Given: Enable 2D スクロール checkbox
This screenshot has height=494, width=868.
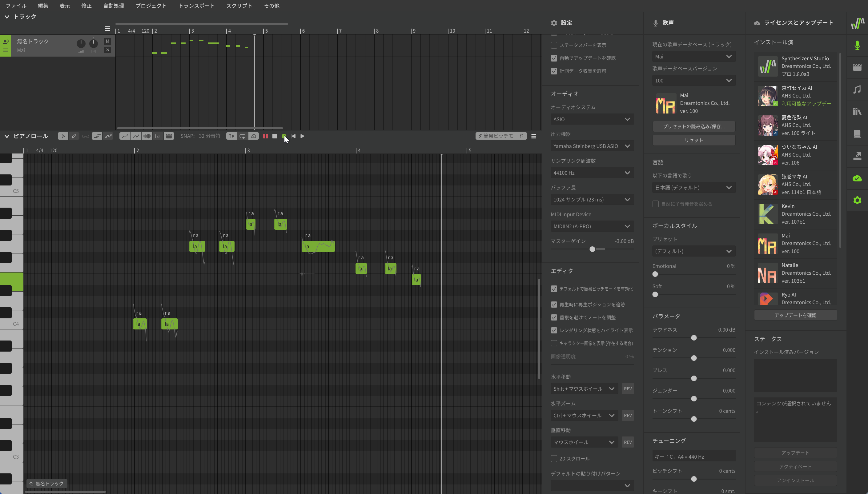Looking at the screenshot, I should tap(554, 458).
